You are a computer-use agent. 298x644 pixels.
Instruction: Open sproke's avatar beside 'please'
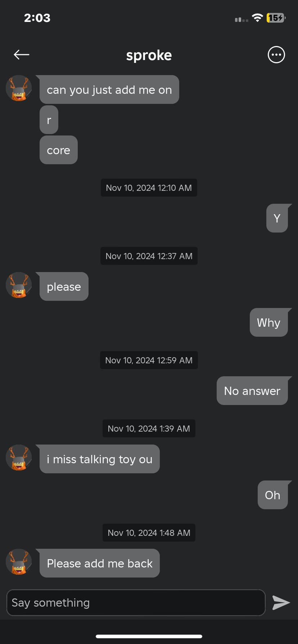19,285
